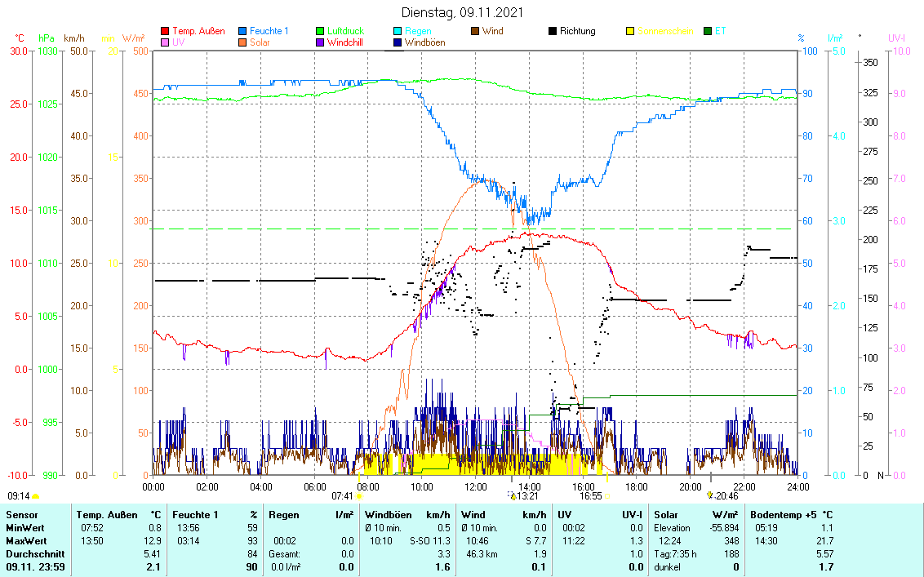Click the °C axis unit label at top left
924x577 pixels.
20,38
